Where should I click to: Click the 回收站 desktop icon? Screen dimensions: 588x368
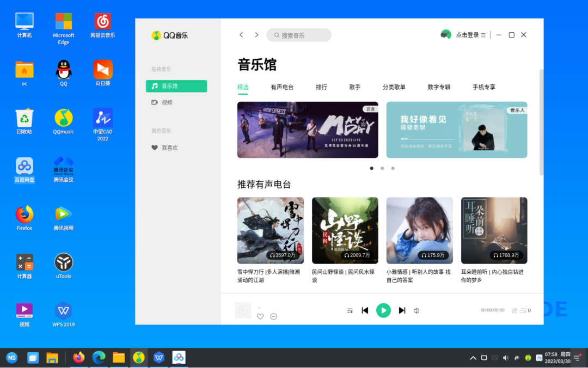(24, 122)
